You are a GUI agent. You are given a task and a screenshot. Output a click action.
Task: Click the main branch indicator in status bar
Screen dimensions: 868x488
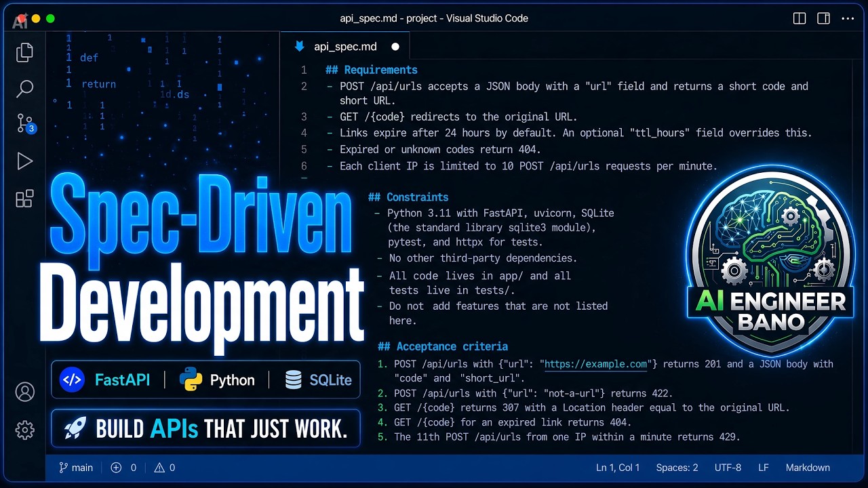tap(76, 468)
